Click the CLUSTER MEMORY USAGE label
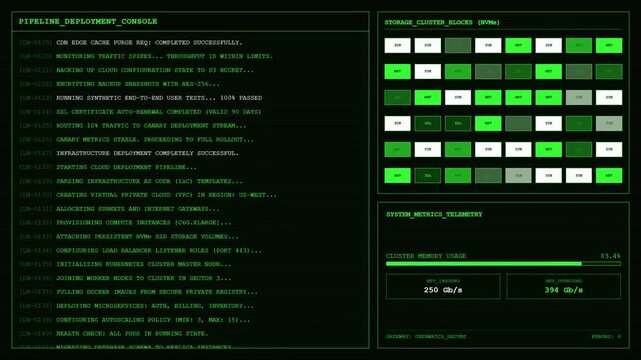Viewport: 641px width, 360px height. (x=426, y=256)
